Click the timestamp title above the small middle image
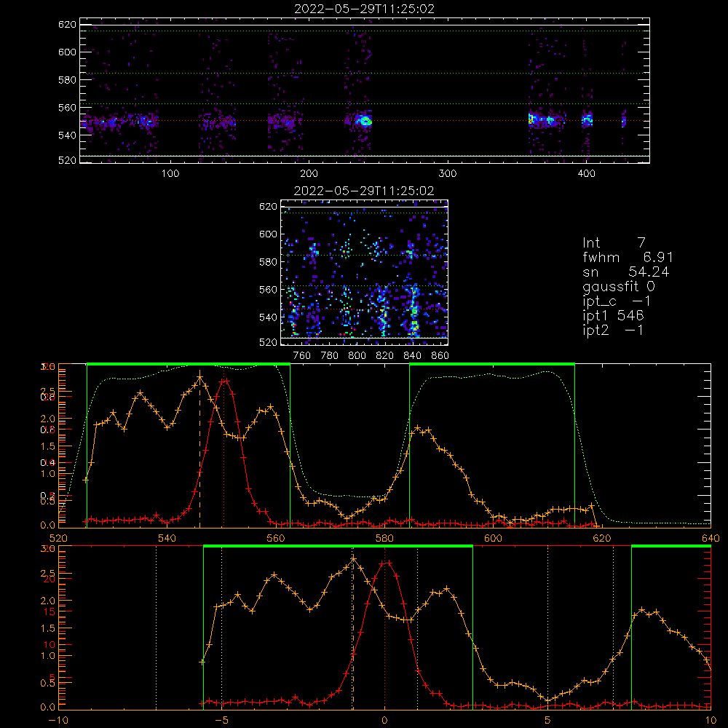728x728 pixels. (x=364, y=191)
